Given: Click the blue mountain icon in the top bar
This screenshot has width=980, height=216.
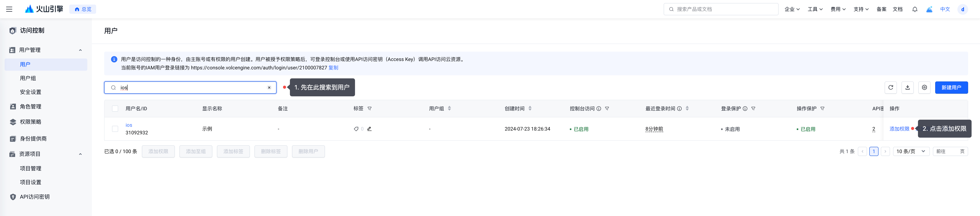Looking at the screenshot, I should click(929, 9).
